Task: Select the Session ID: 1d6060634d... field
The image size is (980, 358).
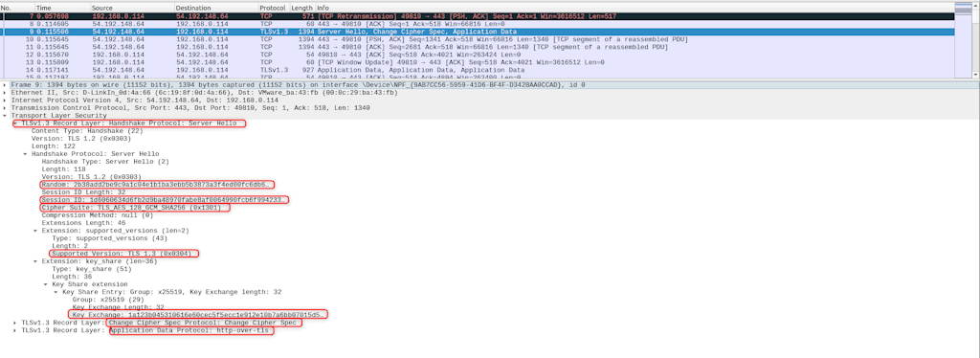Action: point(164,200)
